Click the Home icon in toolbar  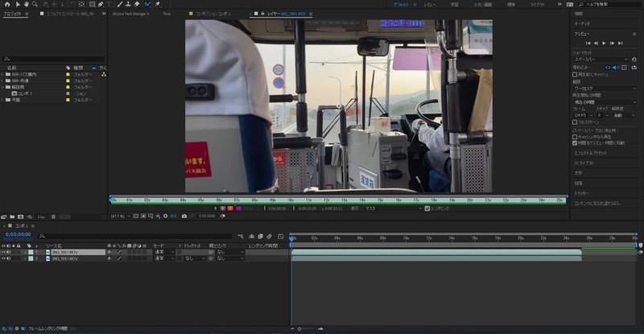tap(7, 4)
